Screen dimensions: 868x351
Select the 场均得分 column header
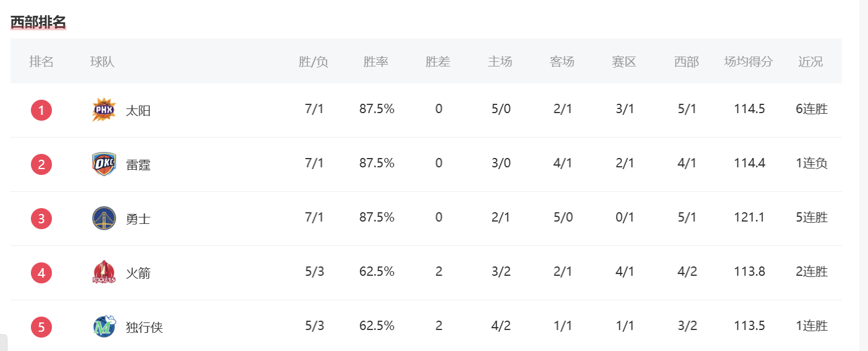point(748,62)
